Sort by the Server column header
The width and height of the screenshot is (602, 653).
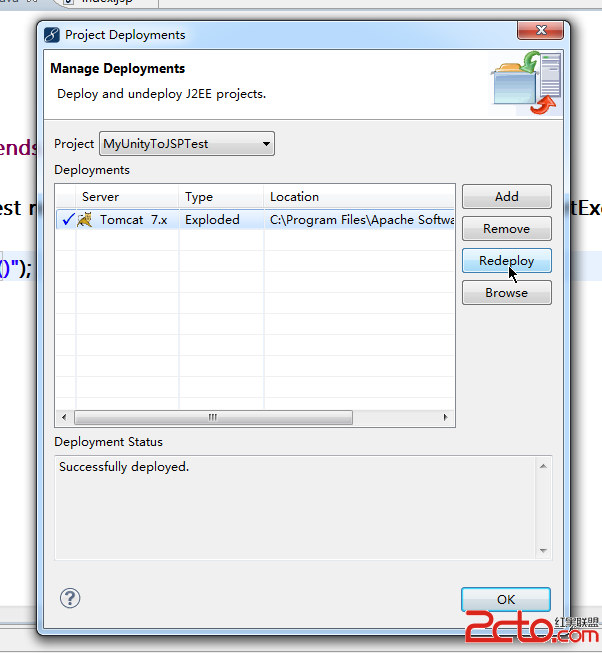pos(127,197)
